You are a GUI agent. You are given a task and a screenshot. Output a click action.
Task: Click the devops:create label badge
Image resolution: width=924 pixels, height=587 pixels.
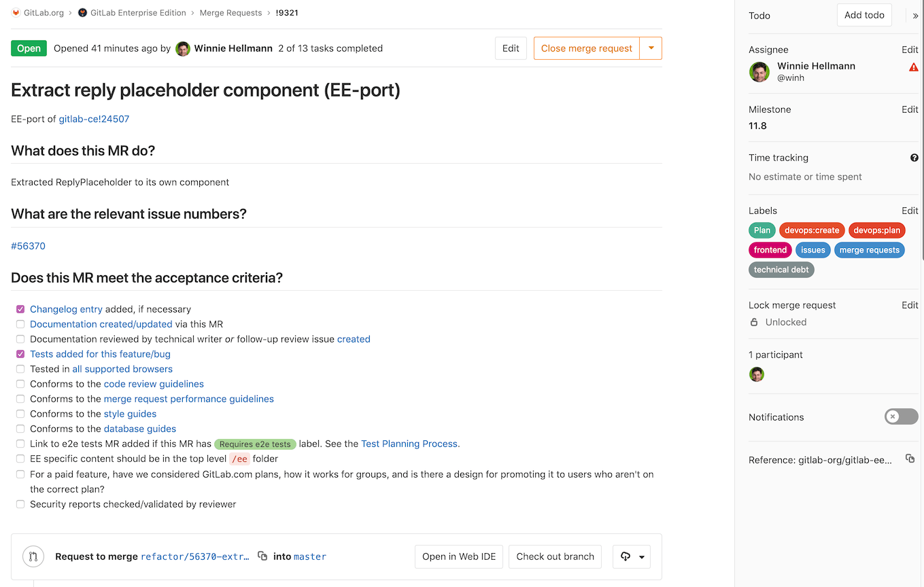812,230
